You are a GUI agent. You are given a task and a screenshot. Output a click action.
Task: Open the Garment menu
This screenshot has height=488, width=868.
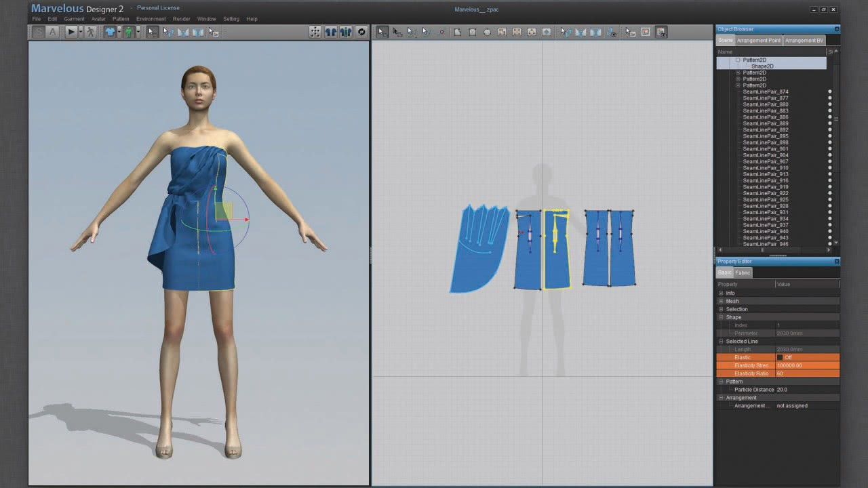pos(74,19)
